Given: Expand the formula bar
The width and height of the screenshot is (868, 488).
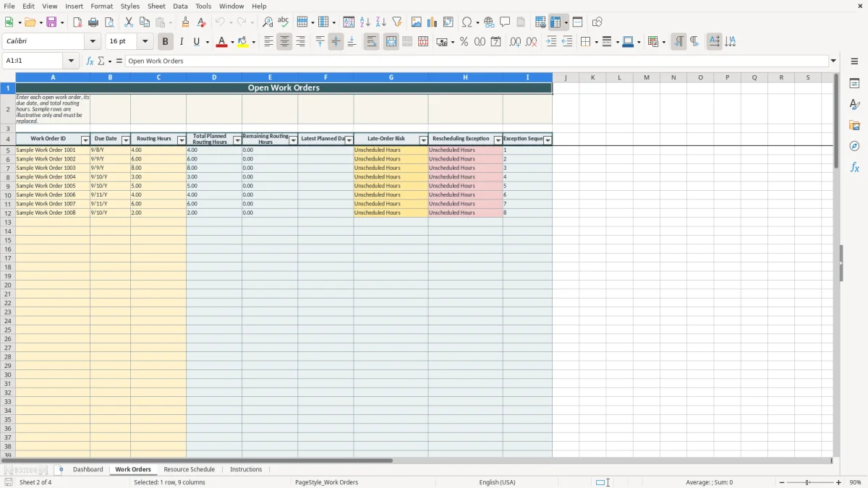Looking at the screenshot, I should point(833,61).
